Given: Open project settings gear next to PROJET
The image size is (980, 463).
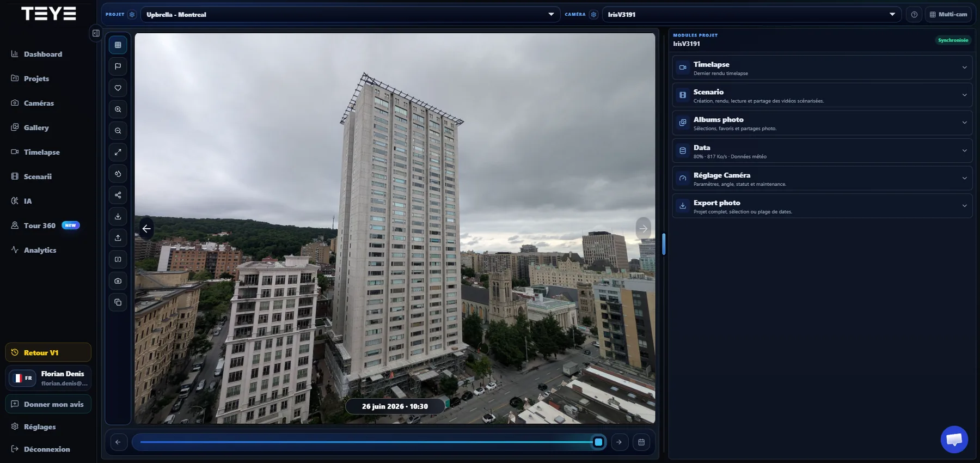Looking at the screenshot, I should [132, 15].
